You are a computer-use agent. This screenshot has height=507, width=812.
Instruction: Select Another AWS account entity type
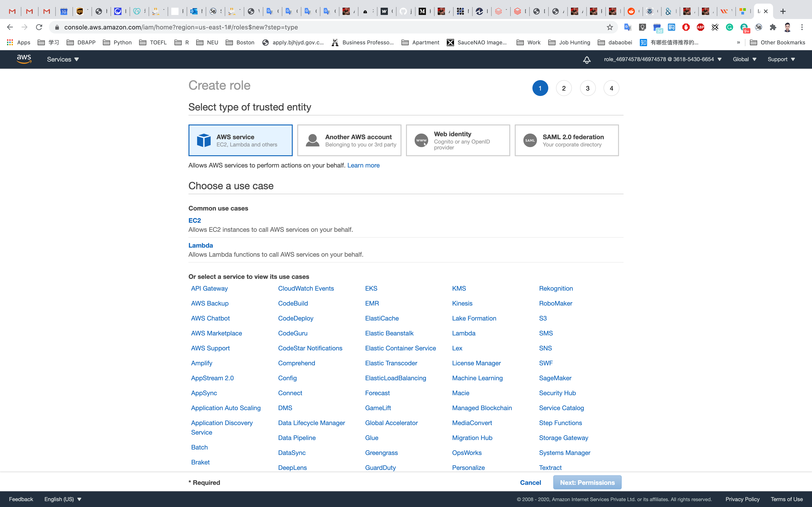pyautogui.click(x=349, y=140)
